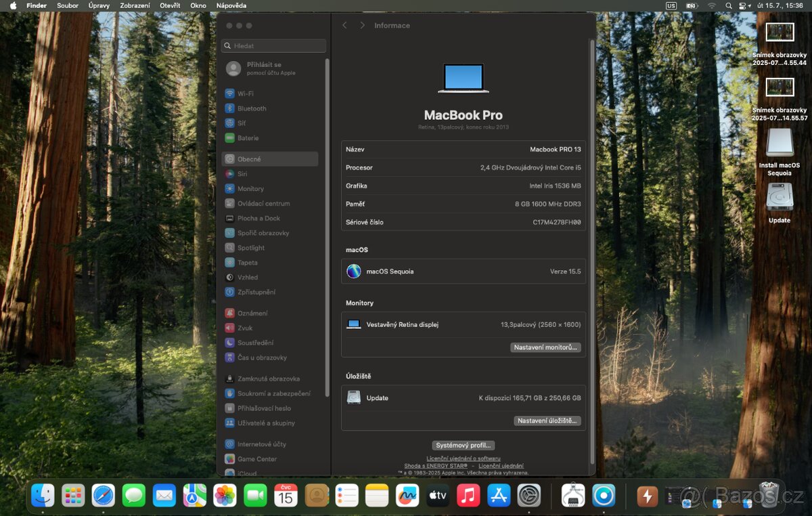The height and width of the screenshot is (516, 812).
Task: Click the Název value Macbook PRO 13
Action: tap(555, 149)
